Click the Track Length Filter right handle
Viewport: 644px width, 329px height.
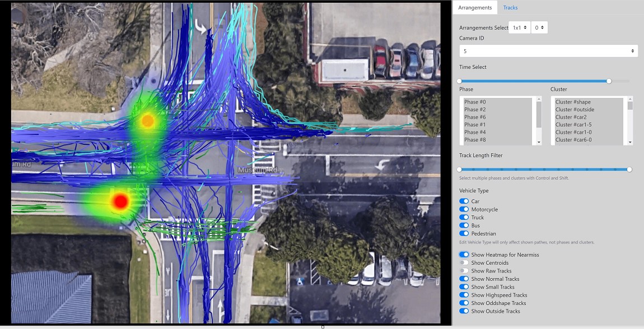click(x=629, y=169)
